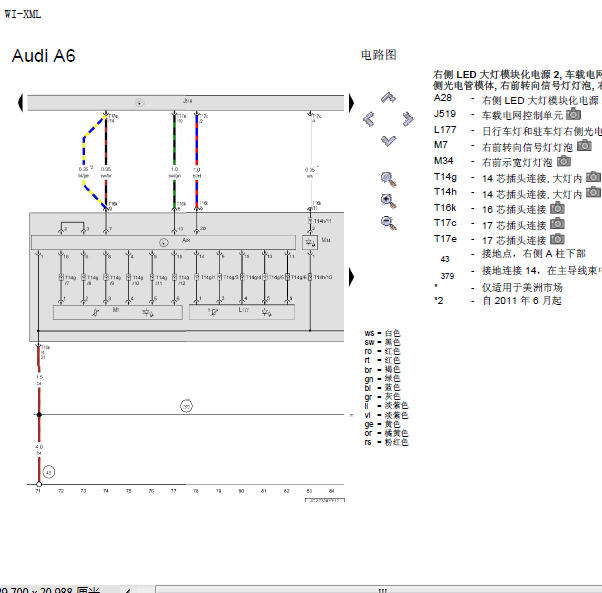Pan the diagram up with the up arrow

tap(388, 97)
